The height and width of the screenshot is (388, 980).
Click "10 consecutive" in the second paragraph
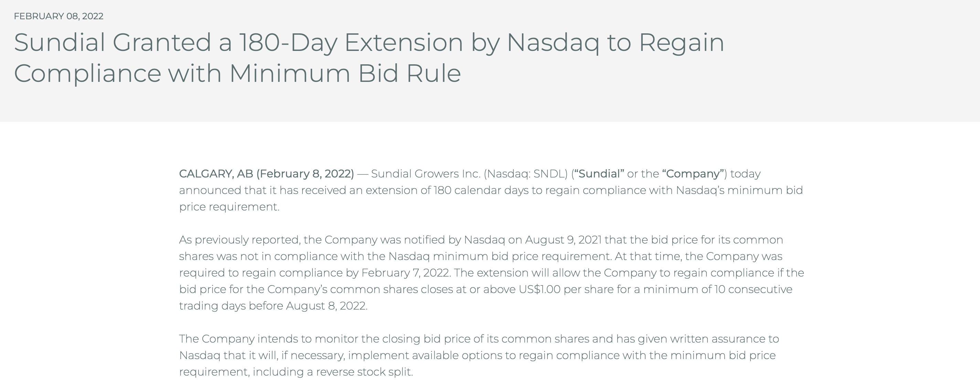(x=753, y=290)
